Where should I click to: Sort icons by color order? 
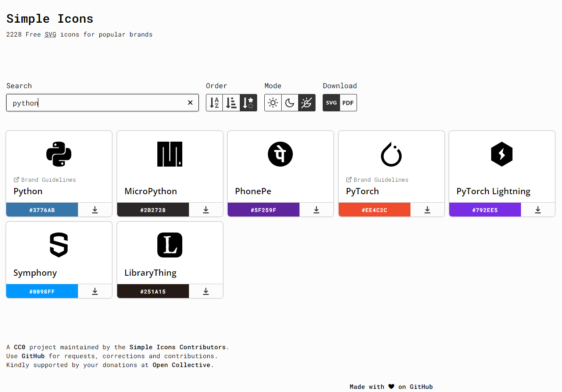point(231,103)
